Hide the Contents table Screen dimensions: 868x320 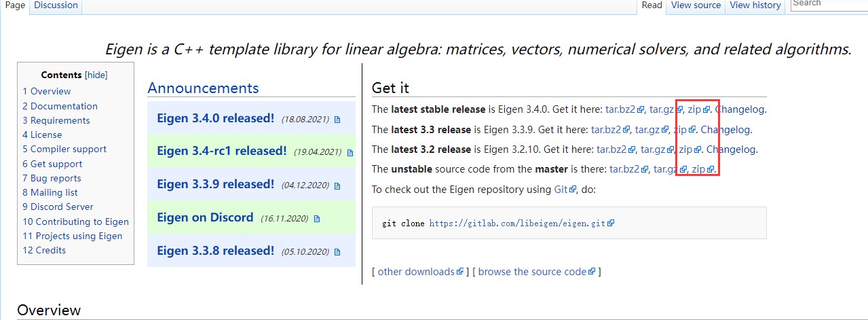click(x=96, y=75)
